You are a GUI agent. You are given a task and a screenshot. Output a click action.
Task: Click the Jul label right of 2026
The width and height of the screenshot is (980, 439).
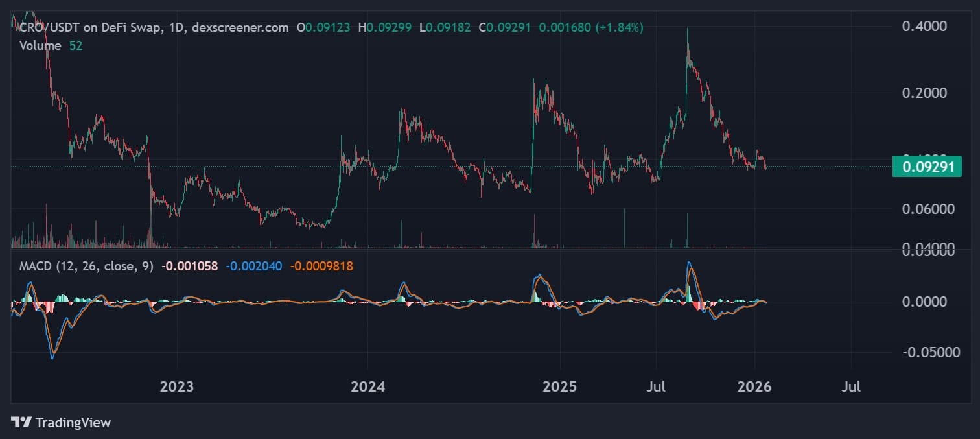pos(851,386)
